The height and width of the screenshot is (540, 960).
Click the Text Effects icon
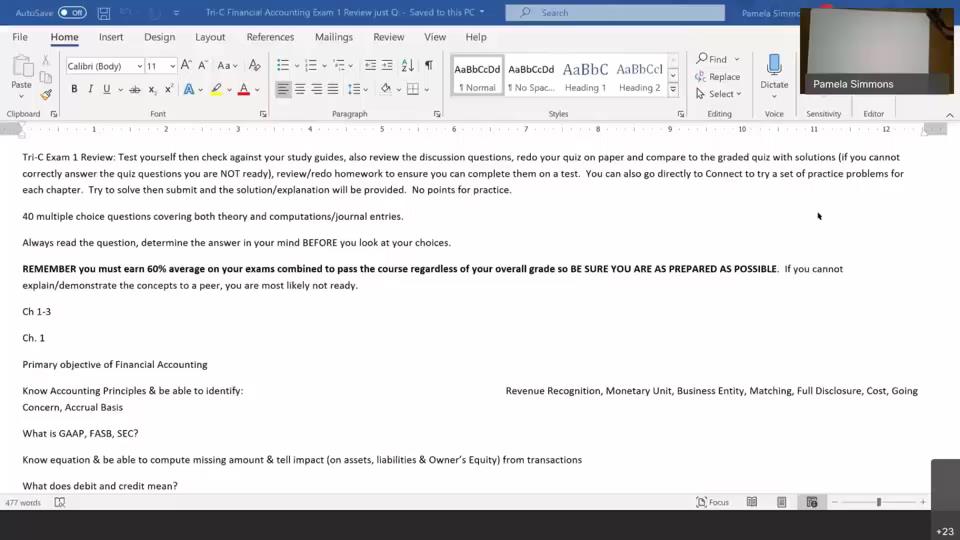coord(189,90)
